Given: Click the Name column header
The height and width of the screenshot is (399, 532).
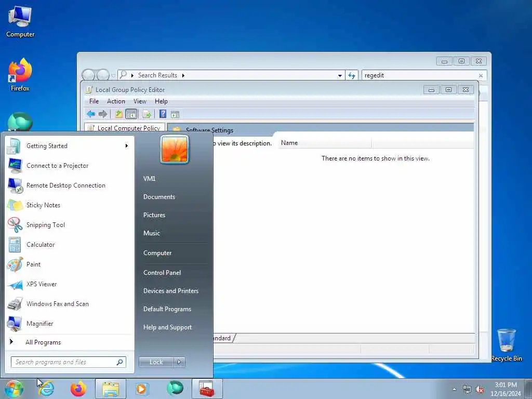Looking at the screenshot, I should pyautogui.click(x=325, y=143).
